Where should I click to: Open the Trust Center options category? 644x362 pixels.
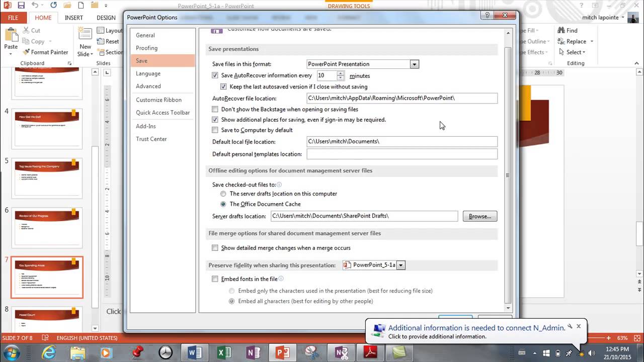coord(163,139)
